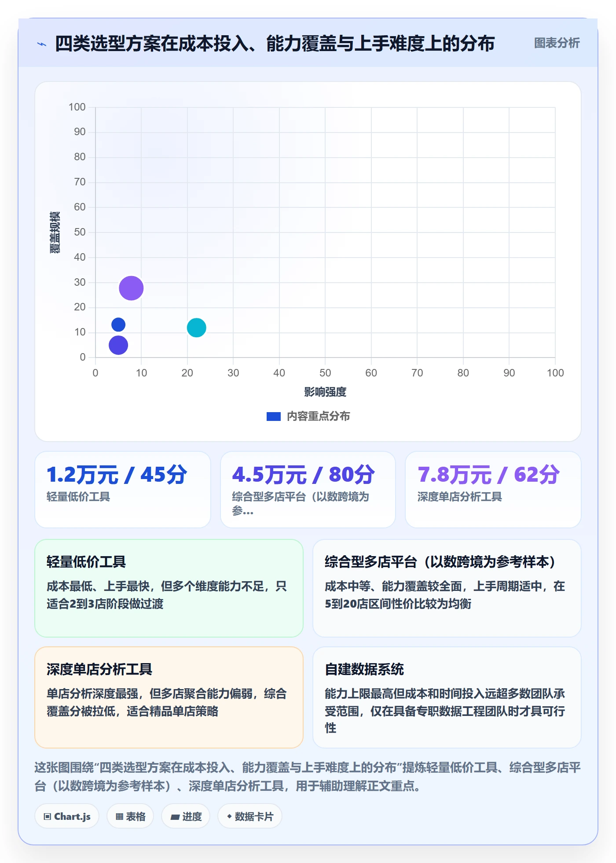Screen dimensions: 616x863
Task: Click the 表格 tag
Action: 130,816
